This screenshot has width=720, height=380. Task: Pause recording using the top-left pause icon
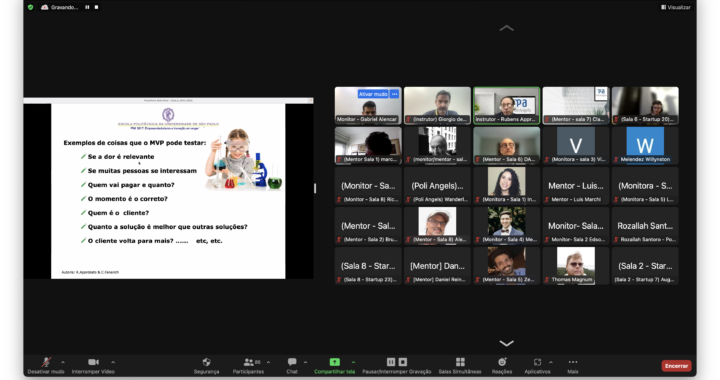pyautogui.click(x=87, y=7)
